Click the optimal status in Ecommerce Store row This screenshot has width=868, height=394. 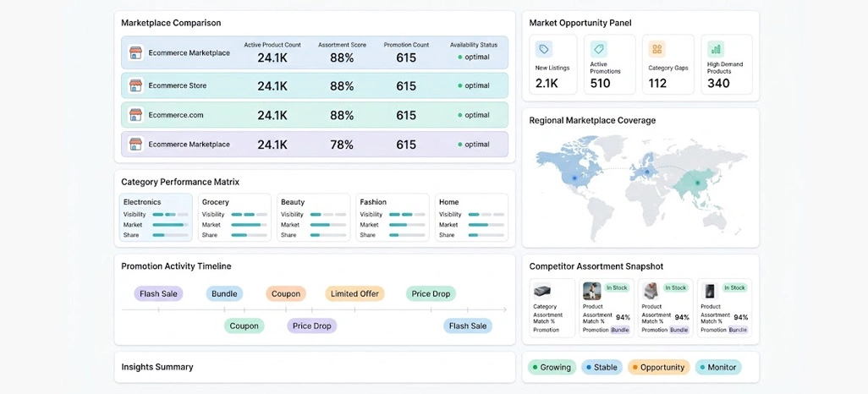[x=473, y=85]
